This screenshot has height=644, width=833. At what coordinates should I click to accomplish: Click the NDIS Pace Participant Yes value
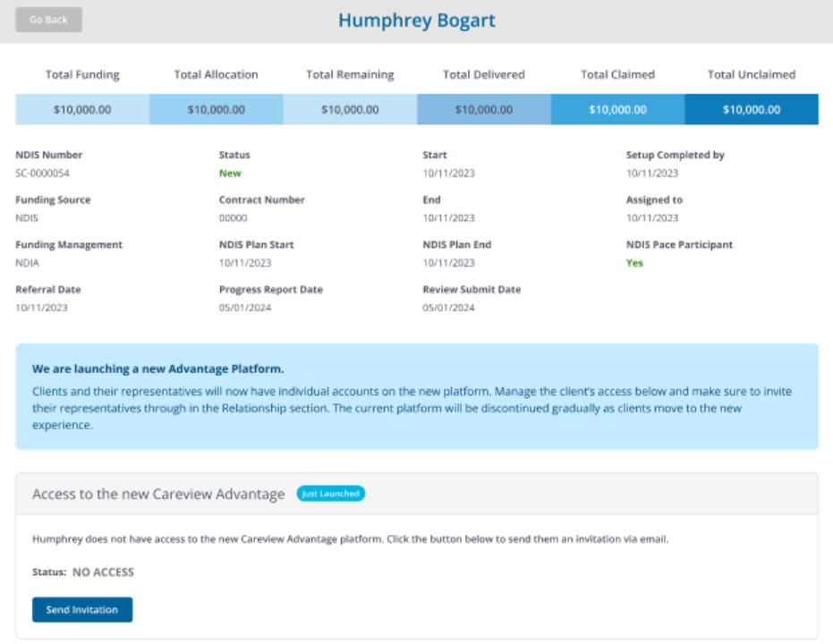click(634, 263)
